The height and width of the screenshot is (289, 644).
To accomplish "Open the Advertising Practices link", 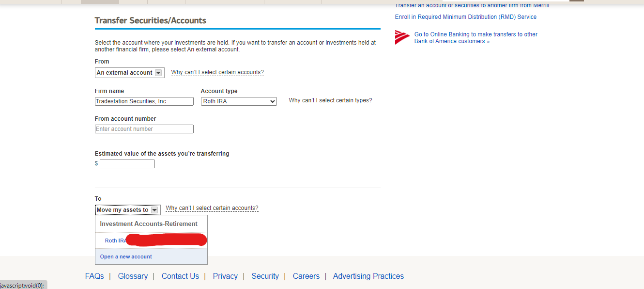I will coord(368,276).
